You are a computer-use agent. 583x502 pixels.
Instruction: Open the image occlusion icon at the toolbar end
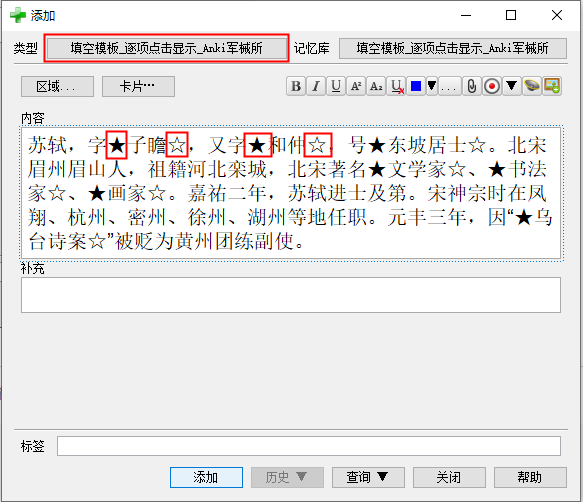coord(552,86)
